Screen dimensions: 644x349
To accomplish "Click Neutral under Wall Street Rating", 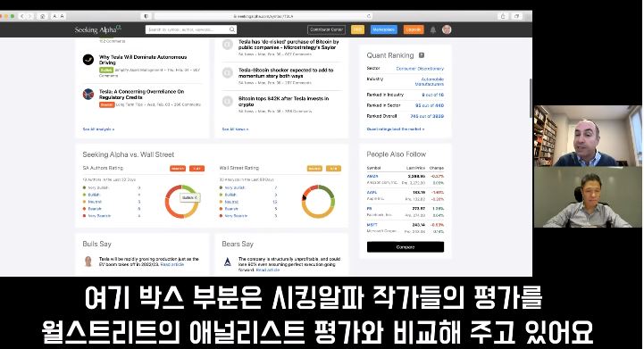I will point(231,202).
